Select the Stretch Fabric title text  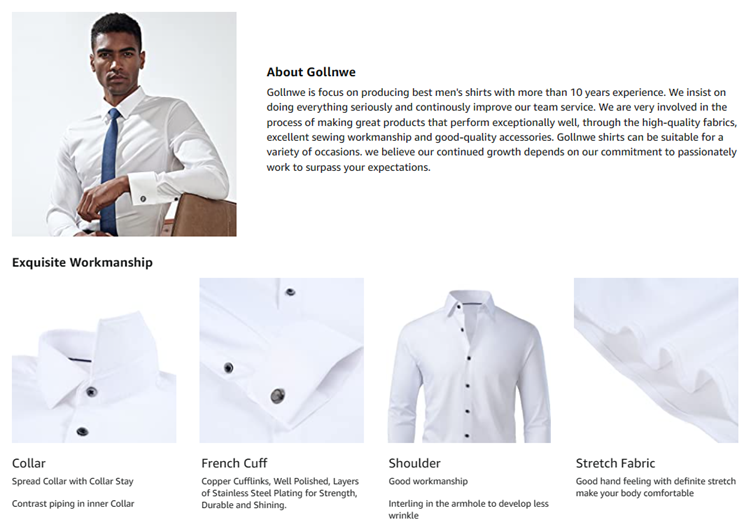615,463
